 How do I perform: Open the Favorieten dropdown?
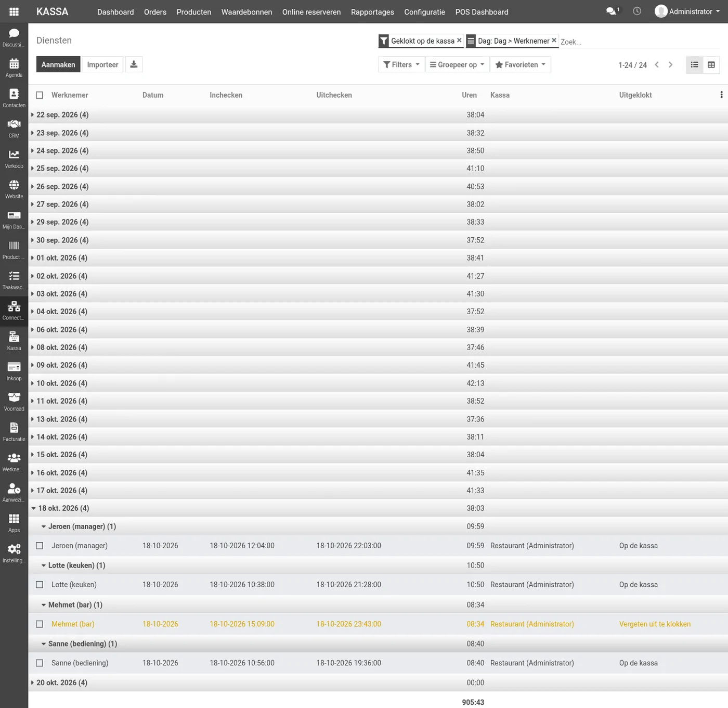click(521, 65)
